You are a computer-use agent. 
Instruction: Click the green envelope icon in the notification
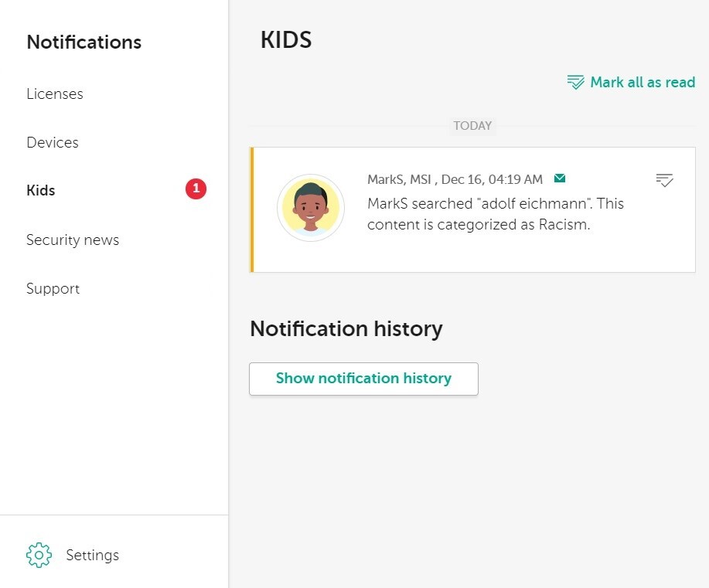coord(560,178)
